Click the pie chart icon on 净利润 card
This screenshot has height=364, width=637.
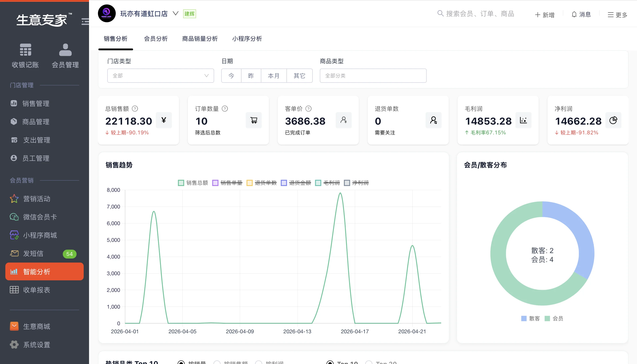[x=613, y=120]
